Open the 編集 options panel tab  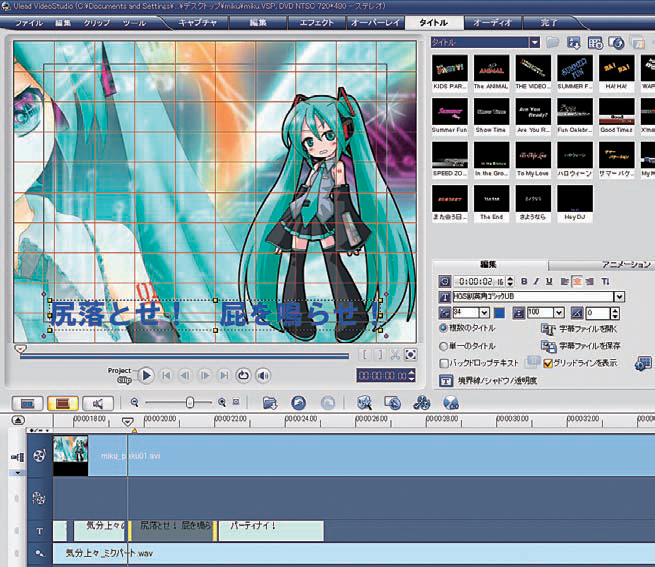pos(489,264)
